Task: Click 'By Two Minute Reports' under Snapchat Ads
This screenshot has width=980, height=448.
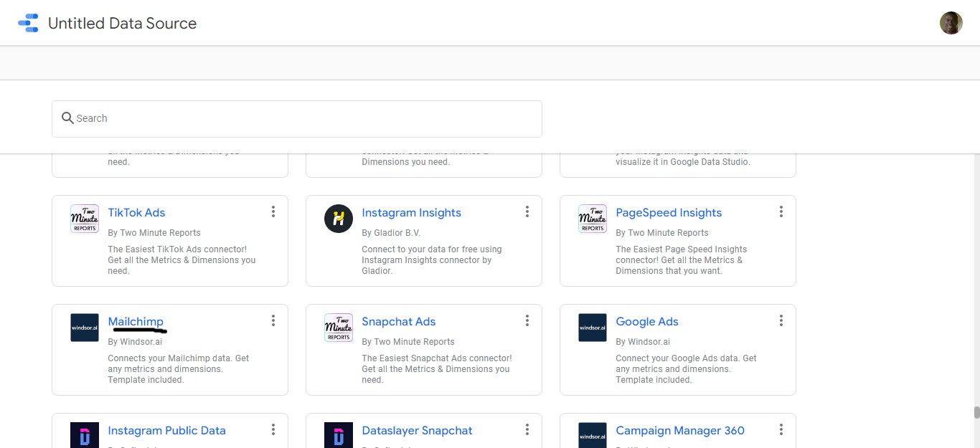Action: [408, 342]
